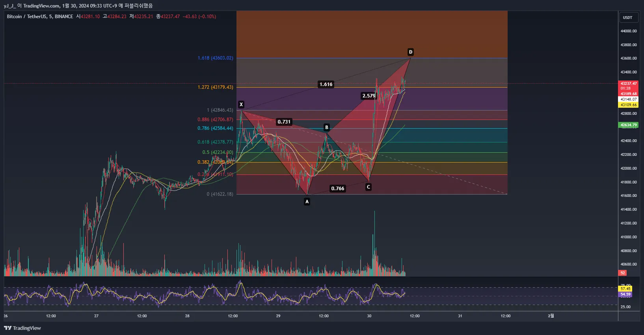Click the TradingView logo
The height and width of the screenshot is (335, 644).
pos(22,328)
